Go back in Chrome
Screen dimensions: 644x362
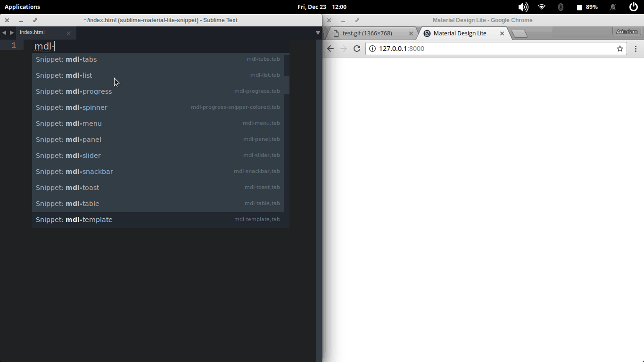pos(330,49)
